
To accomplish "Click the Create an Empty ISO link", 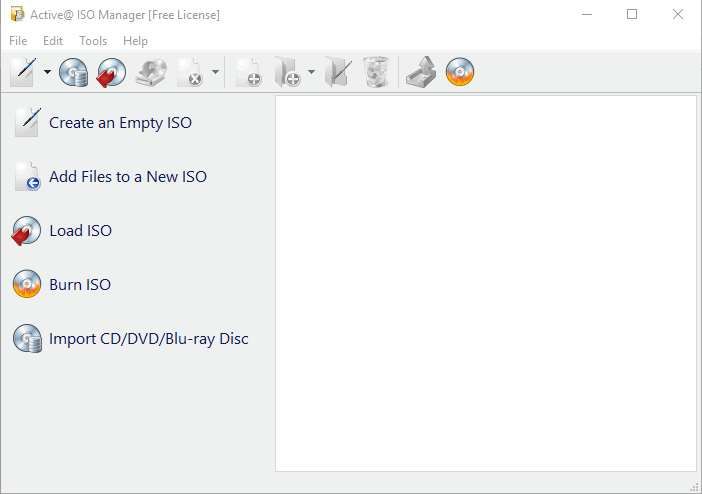I will pos(120,123).
